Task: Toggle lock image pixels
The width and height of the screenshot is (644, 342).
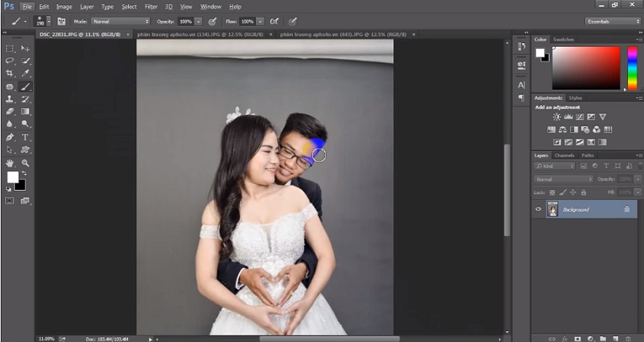Action: tap(563, 192)
